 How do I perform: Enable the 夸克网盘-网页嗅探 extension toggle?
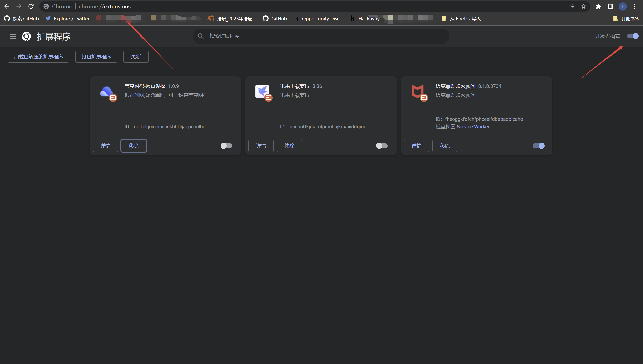(226, 146)
